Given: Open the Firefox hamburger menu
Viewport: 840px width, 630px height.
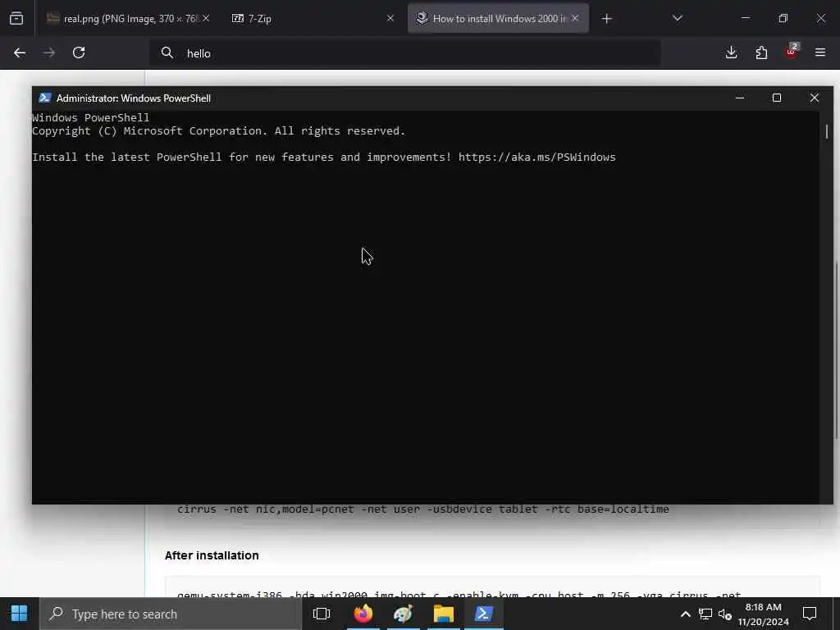Looking at the screenshot, I should (820, 52).
